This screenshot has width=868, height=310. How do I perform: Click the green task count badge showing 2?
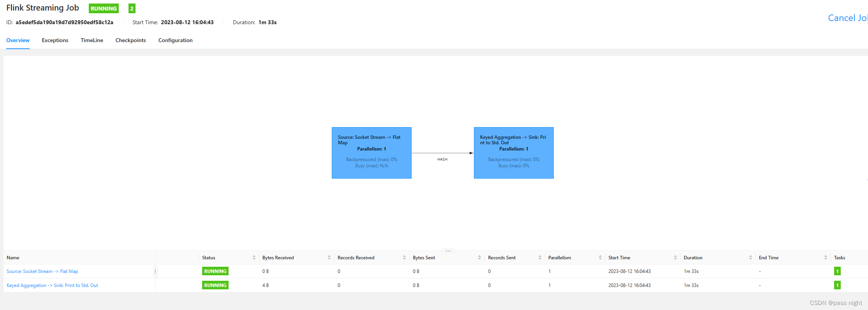point(132,9)
